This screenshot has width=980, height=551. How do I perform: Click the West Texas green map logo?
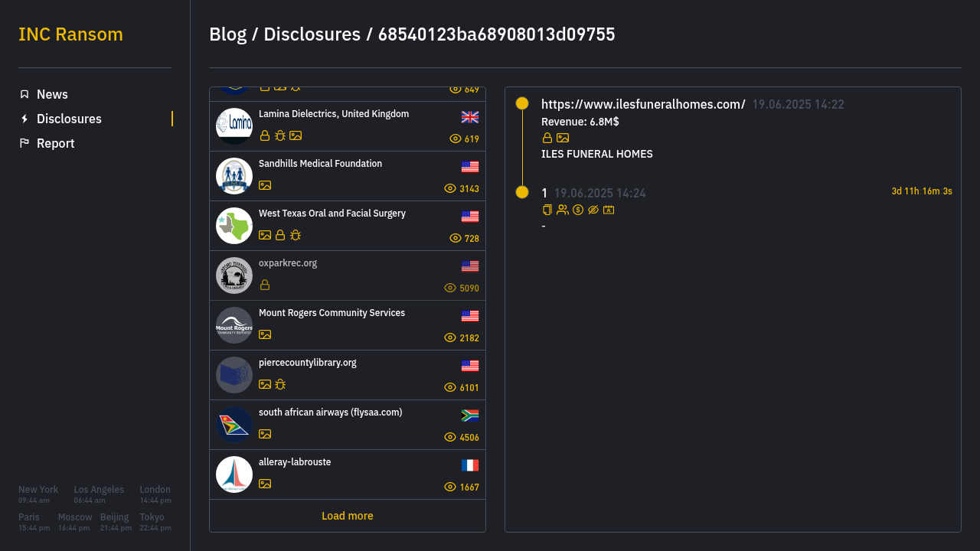(x=234, y=226)
